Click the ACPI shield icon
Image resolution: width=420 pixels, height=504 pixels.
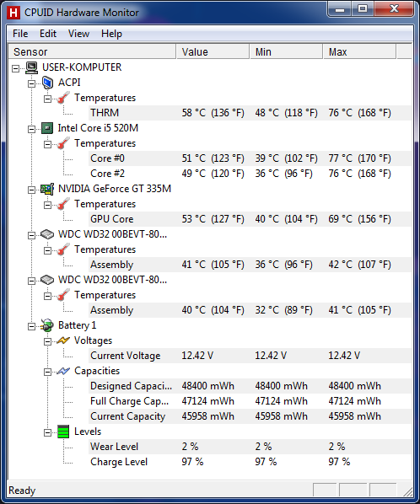point(47,83)
